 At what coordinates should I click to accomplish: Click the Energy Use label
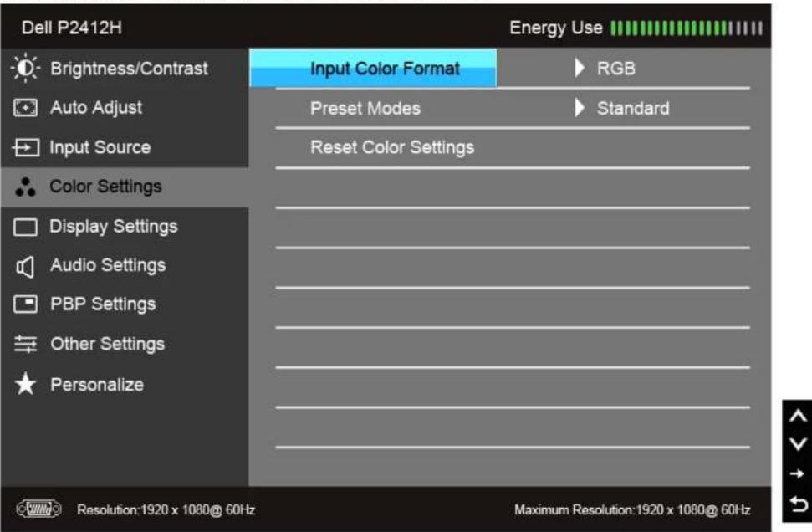[555, 28]
